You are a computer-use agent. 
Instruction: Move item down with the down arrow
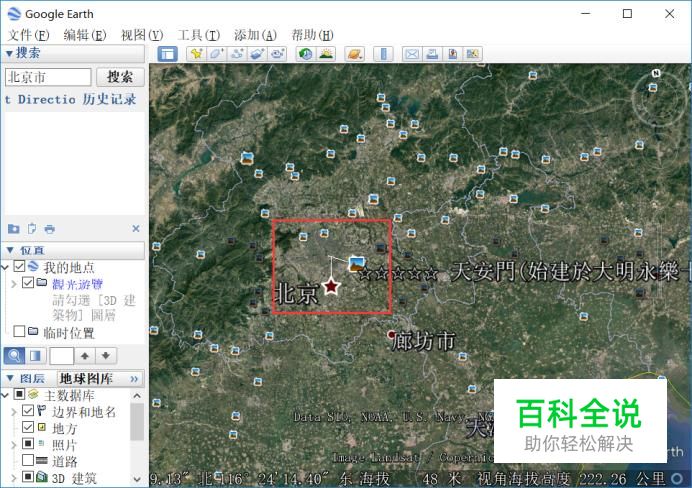pyautogui.click(x=106, y=356)
